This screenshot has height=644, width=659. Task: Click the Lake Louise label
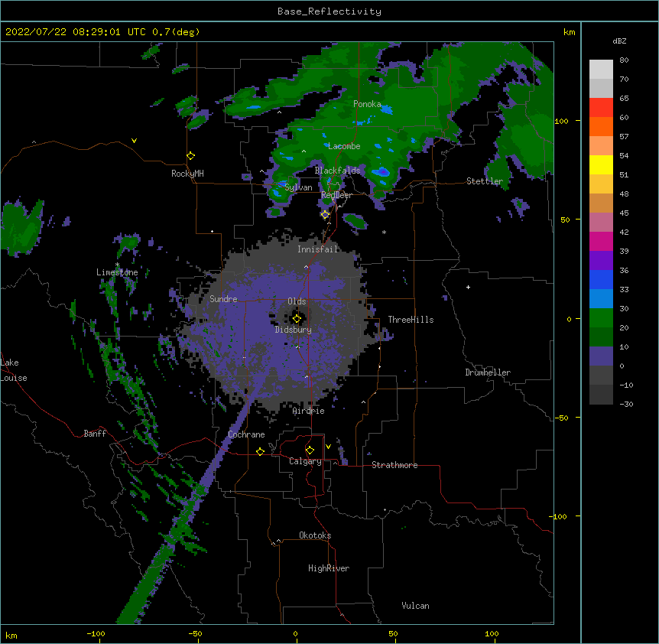click(x=14, y=370)
